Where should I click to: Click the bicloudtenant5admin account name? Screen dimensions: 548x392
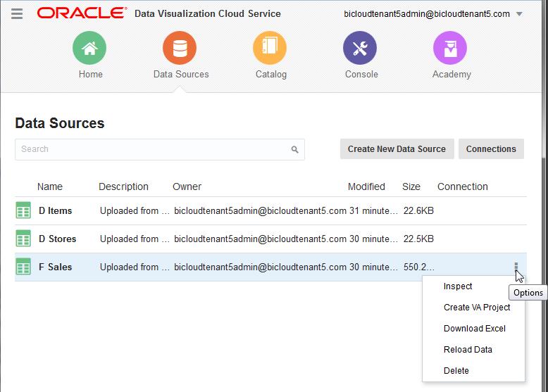pyautogui.click(x=427, y=14)
